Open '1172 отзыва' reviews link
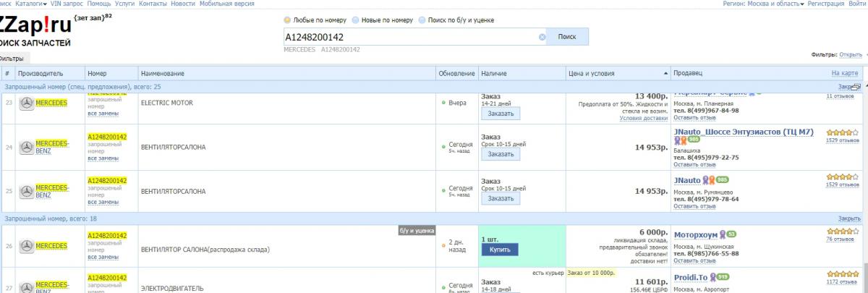Viewport: 868px width, 293px height. pos(843,282)
